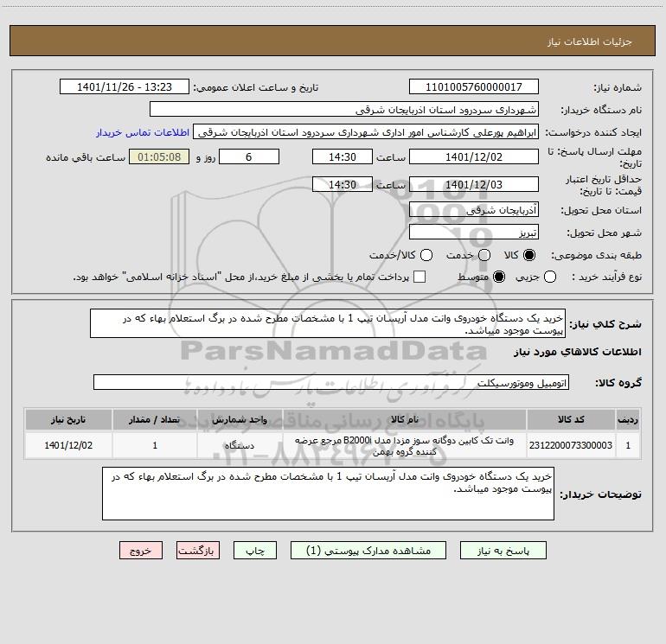Click the کد کالا column header
Screen dimensions: 666x644
pyautogui.click(x=571, y=419)
